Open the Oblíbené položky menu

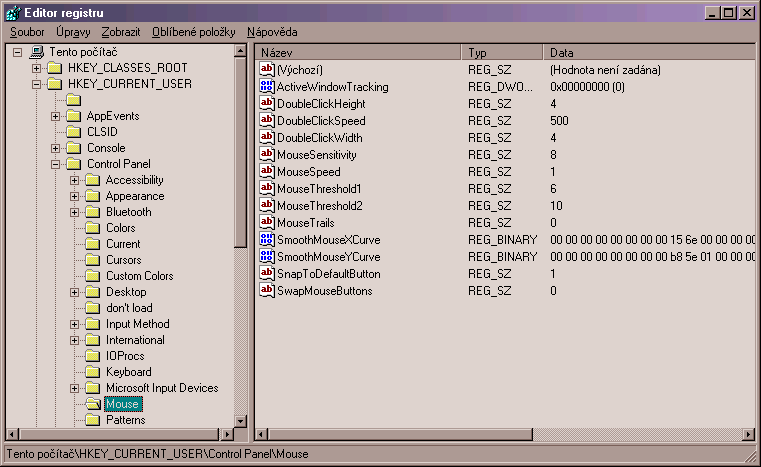pyautogui.click(x=194, y=32)
